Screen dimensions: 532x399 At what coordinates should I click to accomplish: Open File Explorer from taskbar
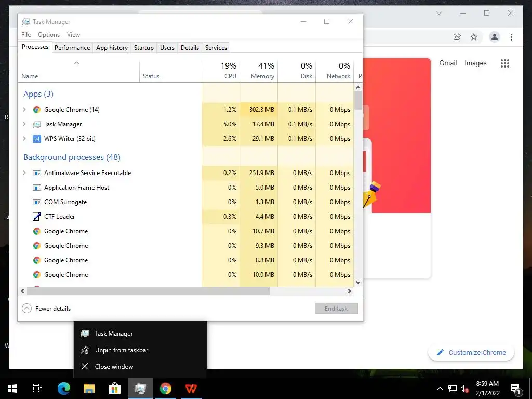point(89,389)
